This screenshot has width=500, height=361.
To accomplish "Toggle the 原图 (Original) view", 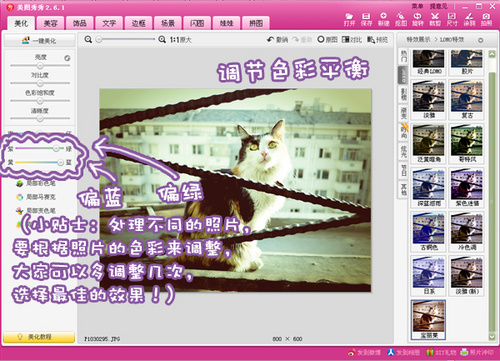I will (x=327, y=40).
